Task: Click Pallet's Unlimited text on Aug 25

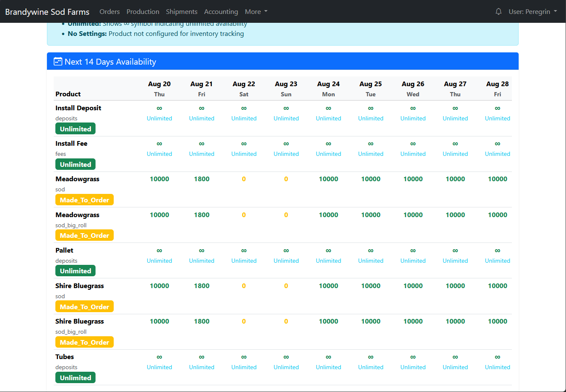Action: (x=371, y=261)
